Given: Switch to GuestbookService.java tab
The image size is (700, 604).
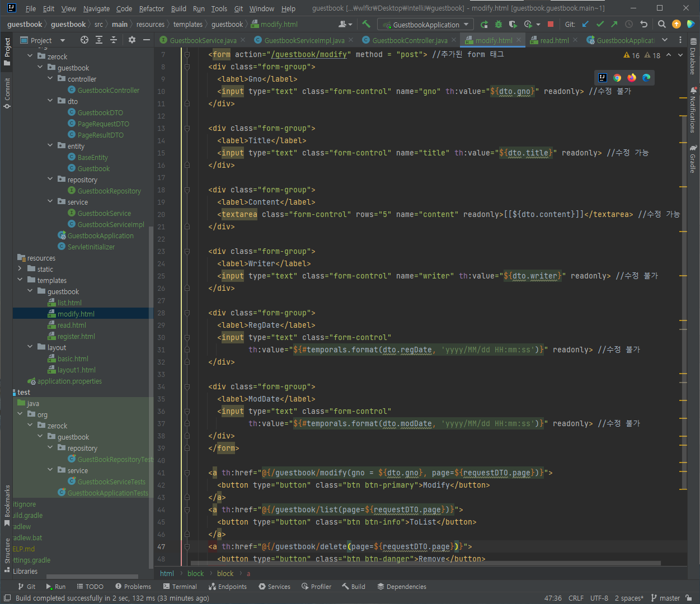Looking at the screenshot, I should point(203,40).
